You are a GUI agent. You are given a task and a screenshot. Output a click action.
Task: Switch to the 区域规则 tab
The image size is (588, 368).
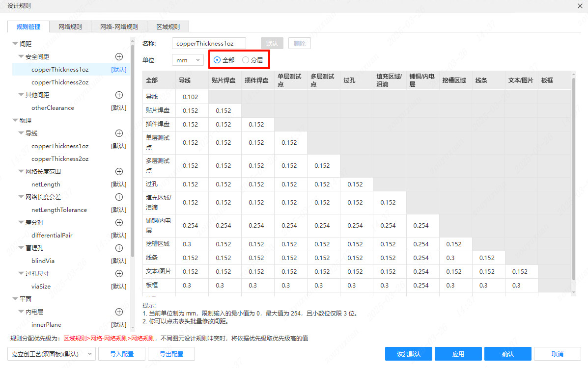coord(168,26)
